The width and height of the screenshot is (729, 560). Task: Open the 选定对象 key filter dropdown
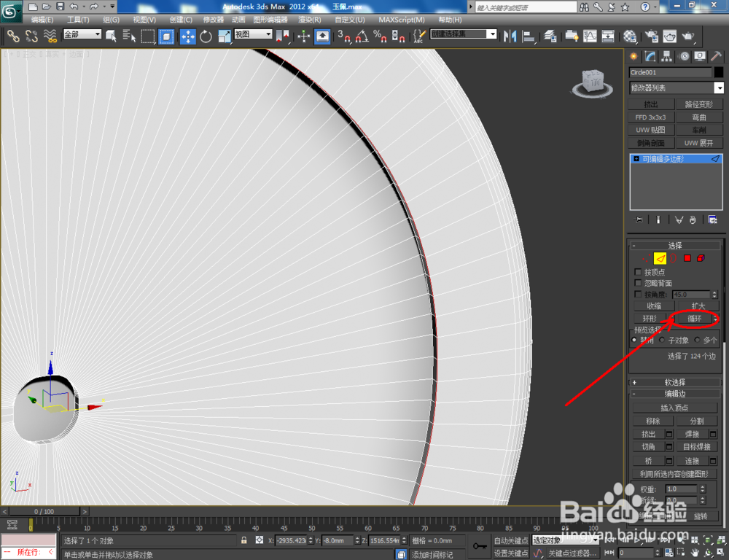click(565, 540)
